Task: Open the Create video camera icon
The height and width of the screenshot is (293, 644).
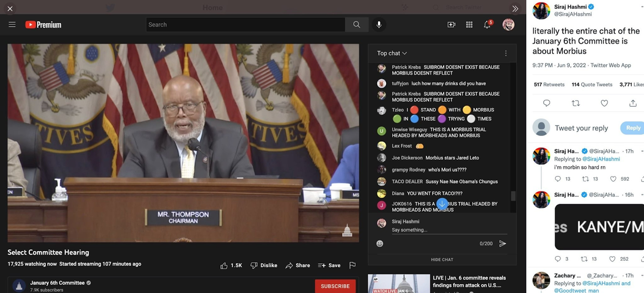Action: click(451, 25)
